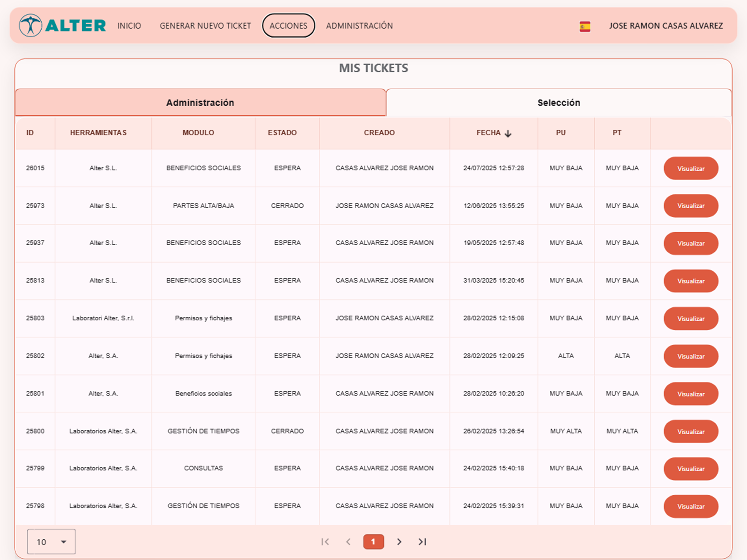Click the Alter logo icon
Viewport: 747px width, 560px height.
[30, 25]
